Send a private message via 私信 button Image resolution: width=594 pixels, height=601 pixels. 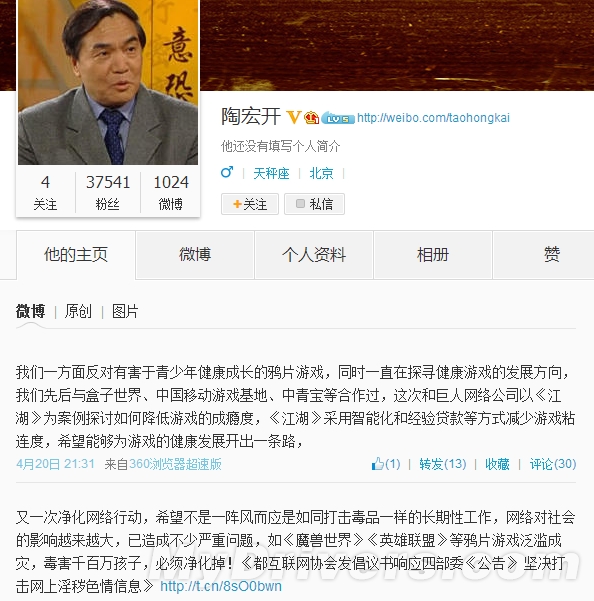point(314,204)
